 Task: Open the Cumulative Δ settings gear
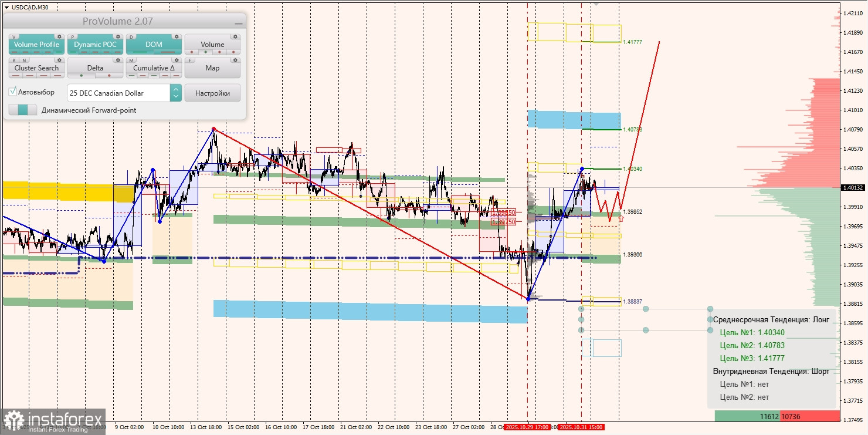[176, 60]
